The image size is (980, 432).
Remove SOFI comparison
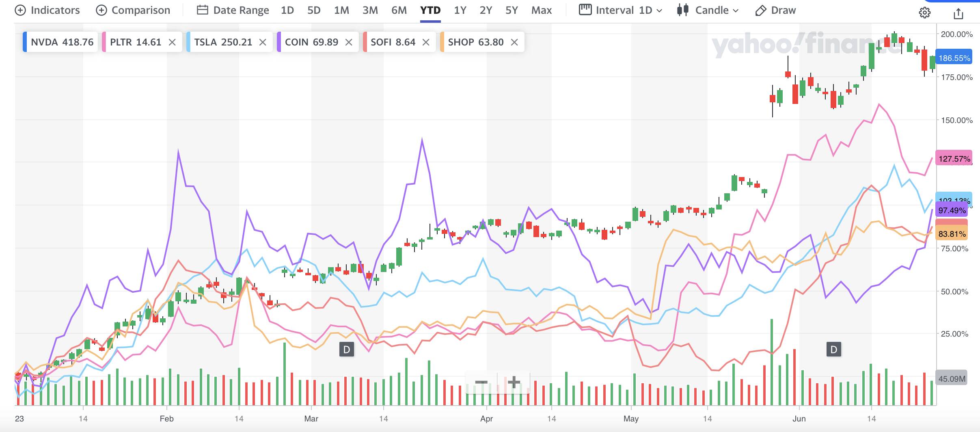click(x=426, y=42)
